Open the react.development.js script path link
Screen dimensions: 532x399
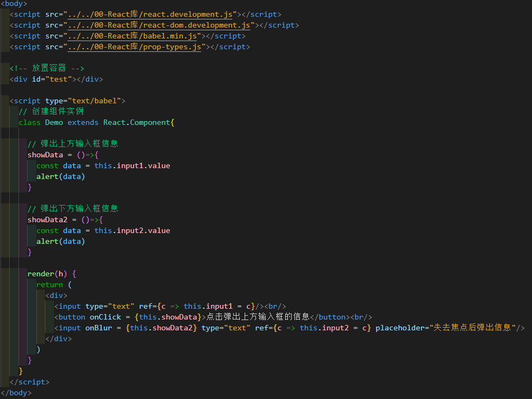tap(150, 14)
